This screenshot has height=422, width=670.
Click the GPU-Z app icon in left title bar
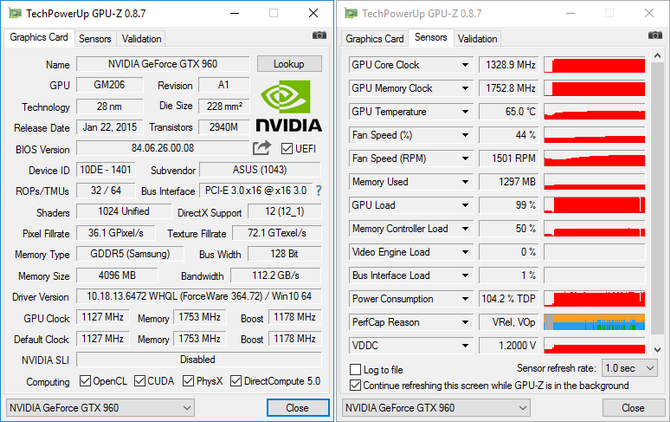tap(15, 13)
